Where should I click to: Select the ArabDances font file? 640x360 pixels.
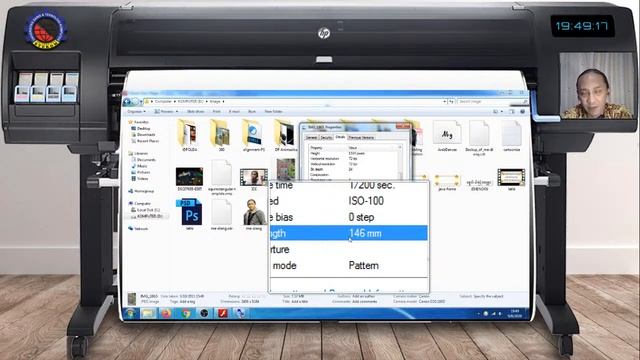pos(447,133)
